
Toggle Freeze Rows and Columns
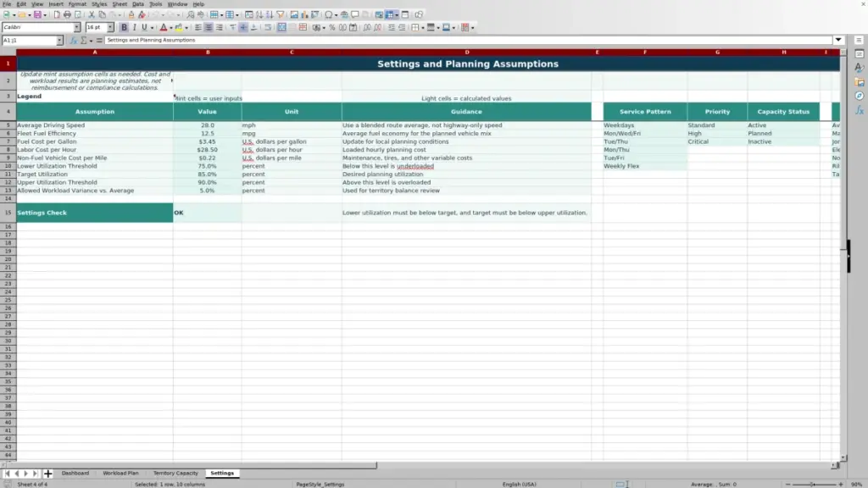click(390, 14)
